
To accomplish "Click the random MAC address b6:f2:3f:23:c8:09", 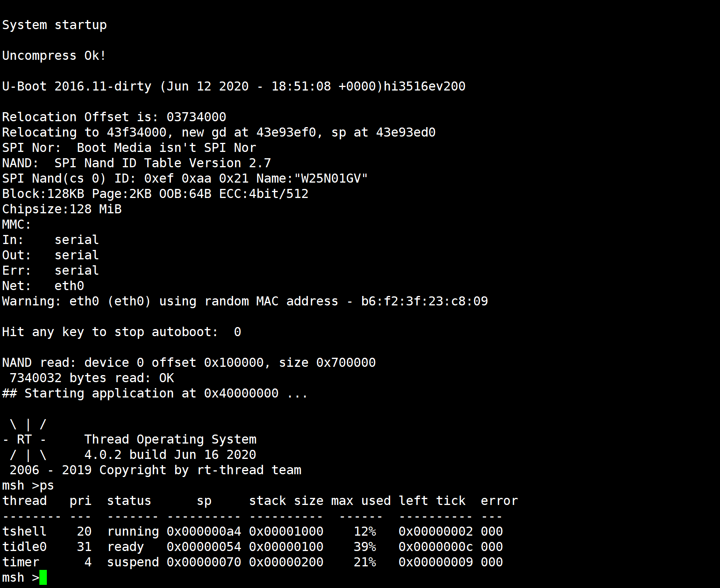I will (424, 301).
